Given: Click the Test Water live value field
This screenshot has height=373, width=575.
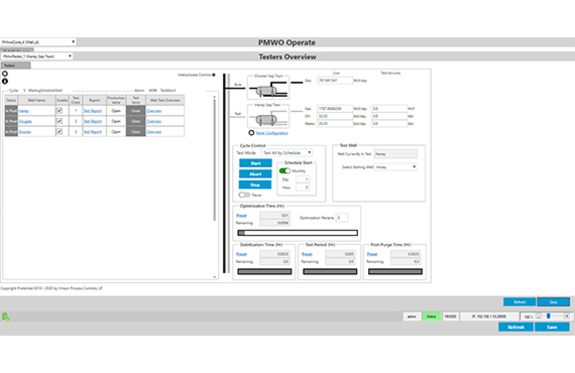Looking at the screenshot, I should point(334,124).
